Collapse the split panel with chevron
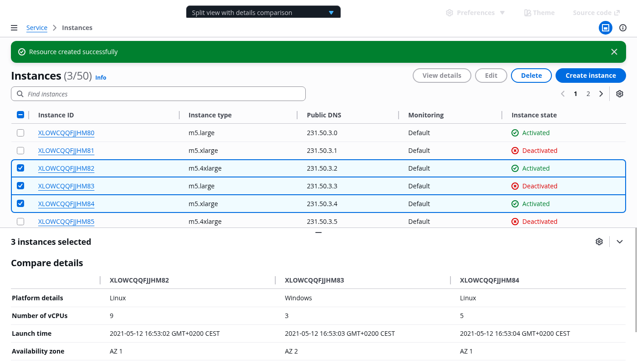 pos(619,242)
